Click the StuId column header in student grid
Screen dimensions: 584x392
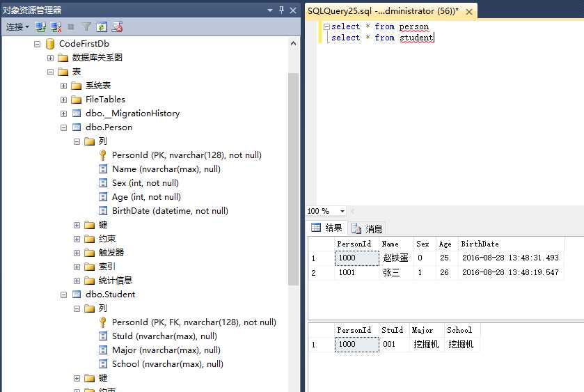coord(394,330)
